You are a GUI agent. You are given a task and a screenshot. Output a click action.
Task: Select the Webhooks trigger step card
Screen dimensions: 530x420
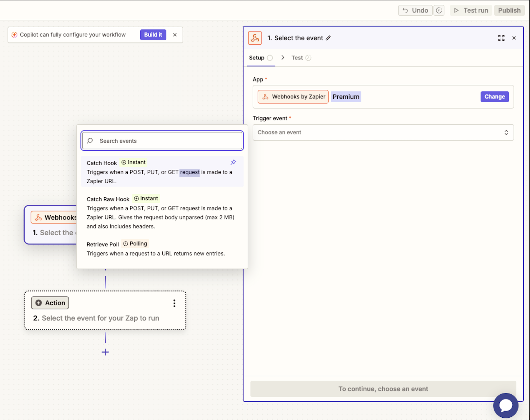pyautogui.click(x=51, y=225)
